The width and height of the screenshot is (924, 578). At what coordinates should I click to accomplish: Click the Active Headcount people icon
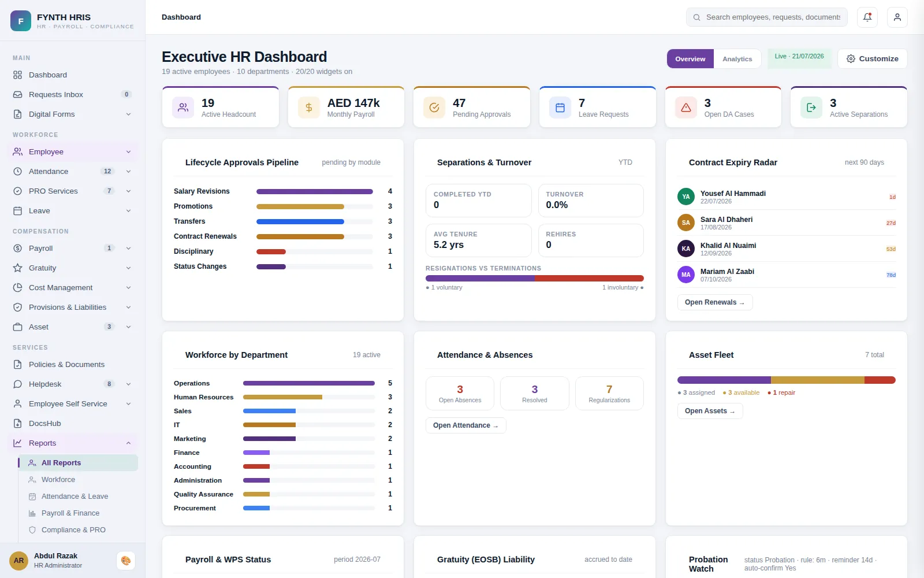[183, 108]
